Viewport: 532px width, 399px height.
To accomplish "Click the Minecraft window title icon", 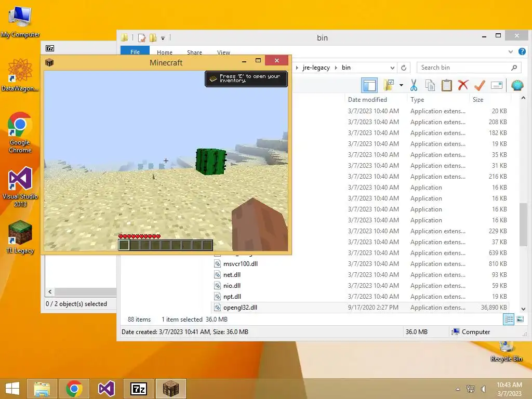I will 49,62.
